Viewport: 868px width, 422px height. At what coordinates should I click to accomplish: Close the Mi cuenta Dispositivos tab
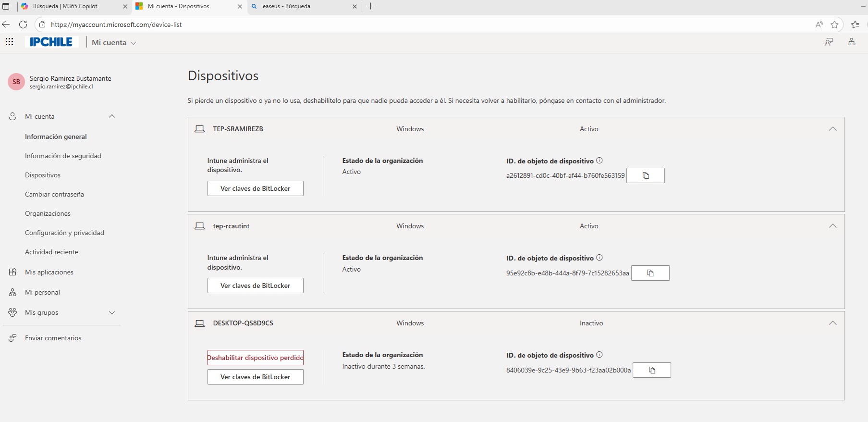point(240,7)
